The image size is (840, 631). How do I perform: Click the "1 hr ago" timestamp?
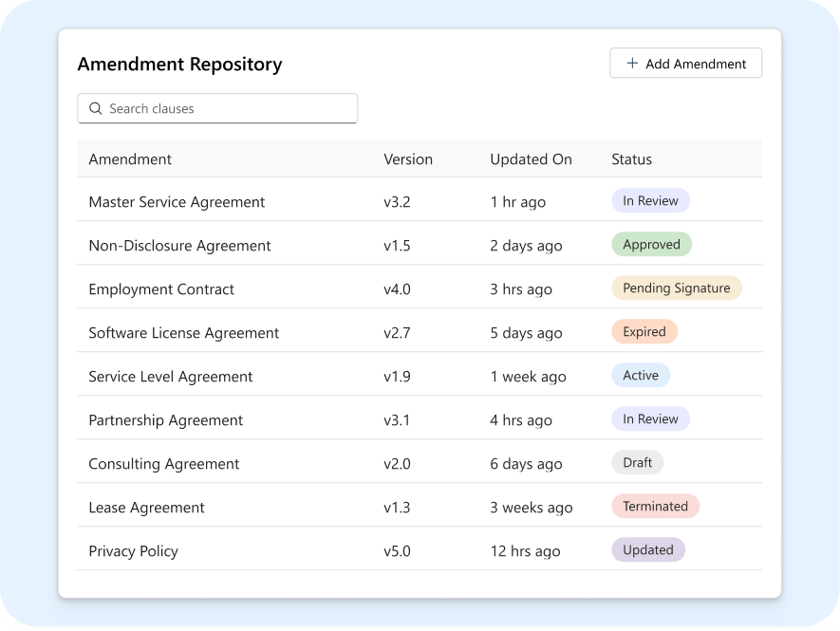[518, 202]
